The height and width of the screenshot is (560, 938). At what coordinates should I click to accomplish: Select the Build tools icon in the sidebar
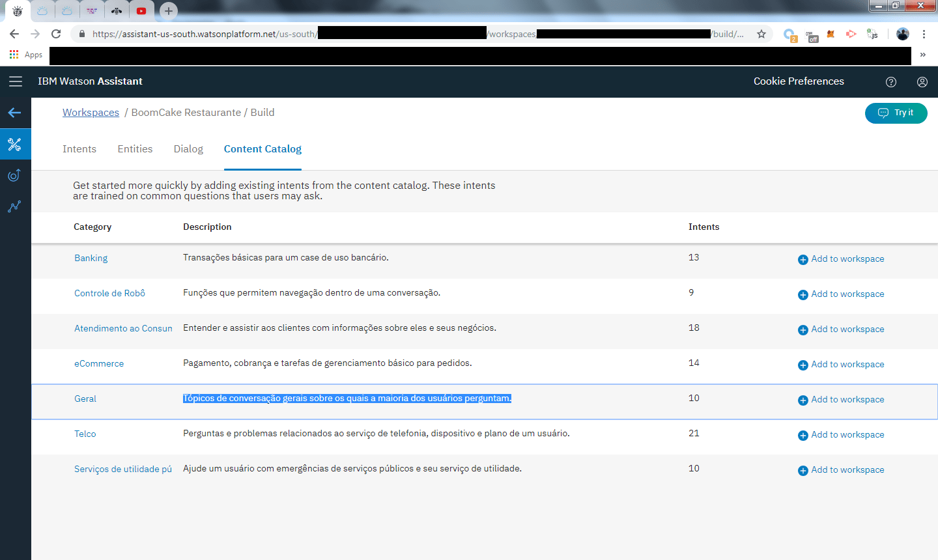point(15,144)
